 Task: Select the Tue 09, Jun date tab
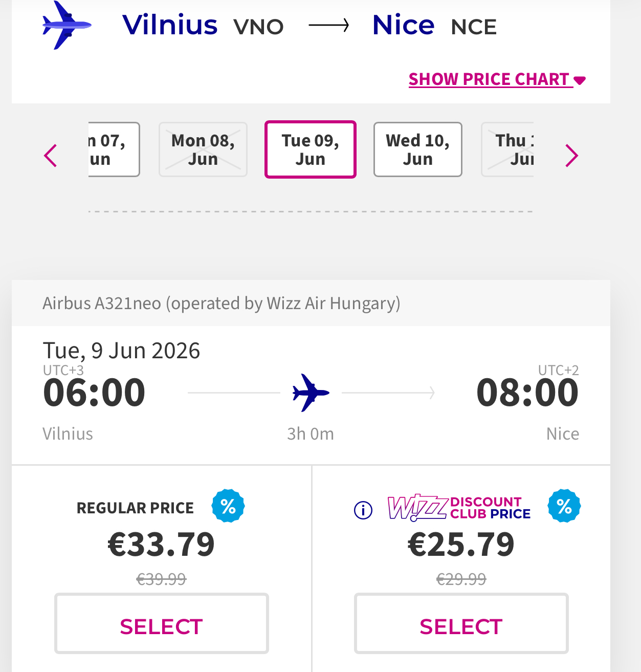coord(311,149)
